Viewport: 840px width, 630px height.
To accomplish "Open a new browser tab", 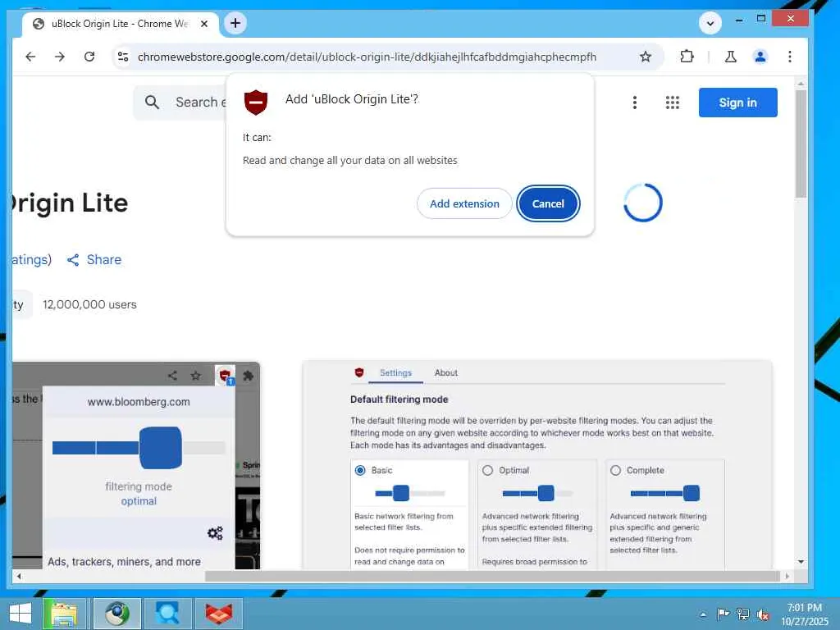I will click(x=235, y=23).
